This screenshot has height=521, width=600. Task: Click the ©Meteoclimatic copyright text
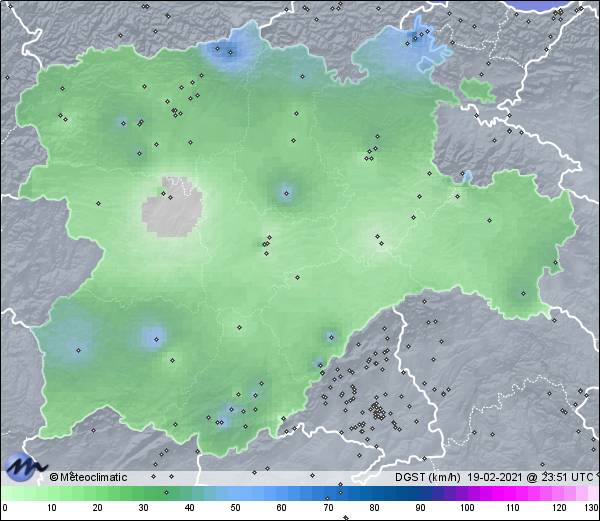click(88, 477)
